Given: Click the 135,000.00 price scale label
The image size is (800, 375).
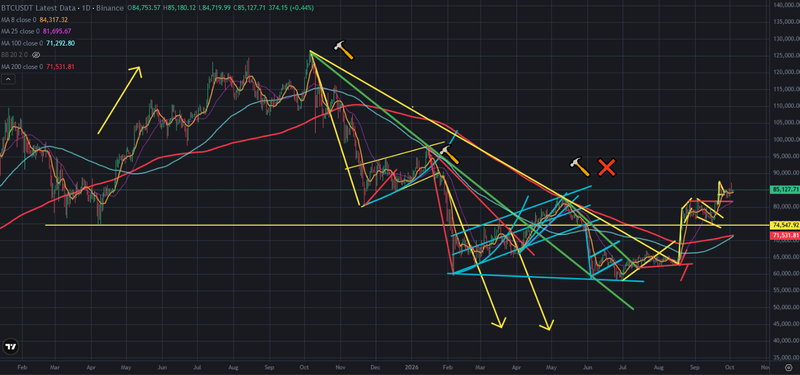Looking at the screenshot, I should coord(786,22).
